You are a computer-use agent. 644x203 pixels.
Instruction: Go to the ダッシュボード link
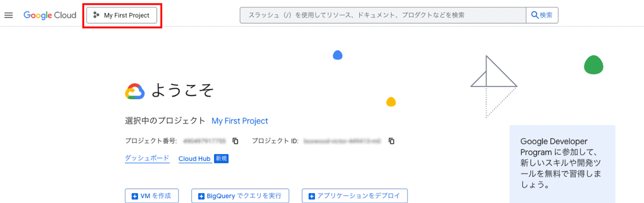click(147, 158)
